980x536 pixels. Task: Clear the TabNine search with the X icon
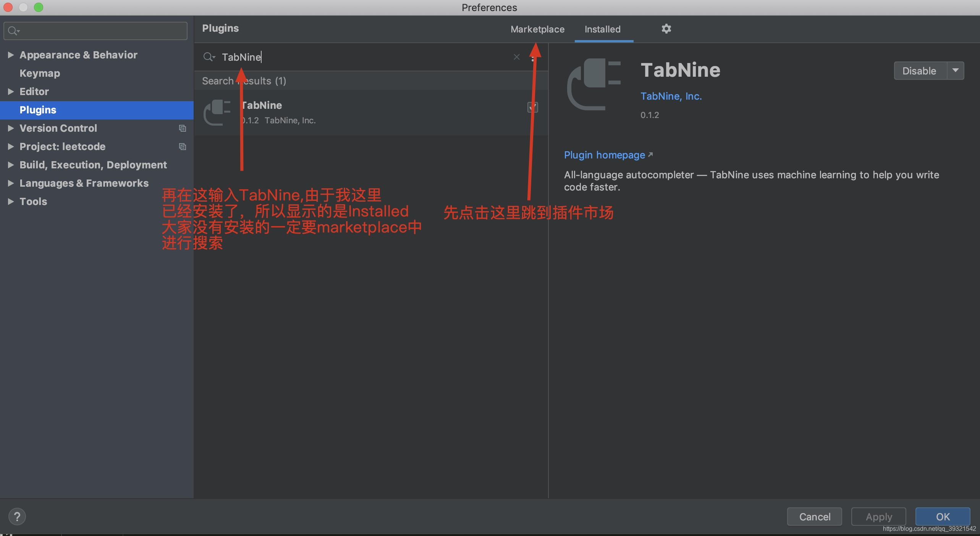point(516,57)
